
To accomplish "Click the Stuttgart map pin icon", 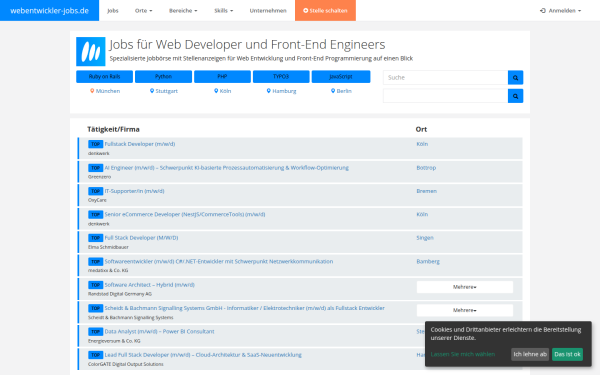I will (x=152, y=91).
